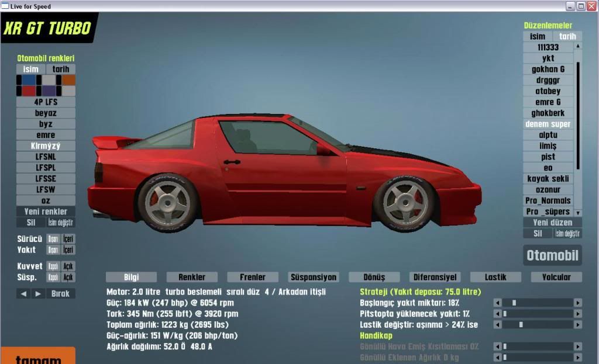Increase Gönüllü Hava Emiş Kısıtlaması with right arrow
The width and height of the screenshot is (599, 364).
point(577,346)
